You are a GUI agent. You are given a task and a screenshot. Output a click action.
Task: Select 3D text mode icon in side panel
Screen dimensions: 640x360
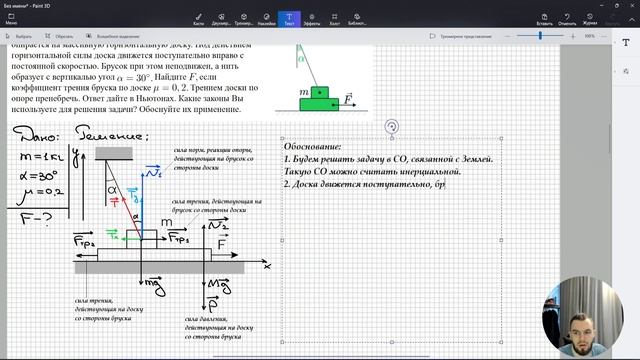click(x=626, y=71)
